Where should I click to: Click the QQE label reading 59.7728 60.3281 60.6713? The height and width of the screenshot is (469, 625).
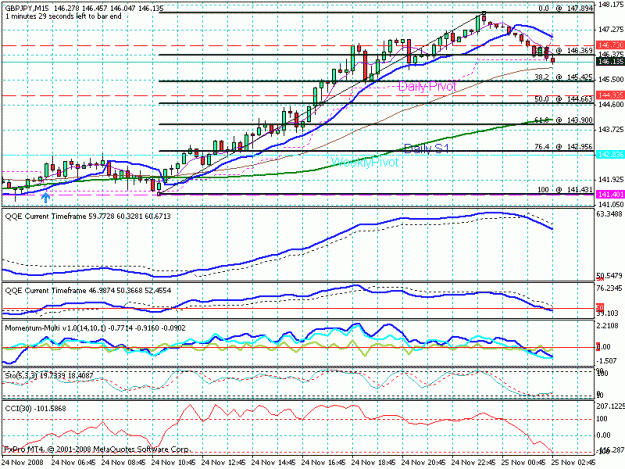[88, 216]
